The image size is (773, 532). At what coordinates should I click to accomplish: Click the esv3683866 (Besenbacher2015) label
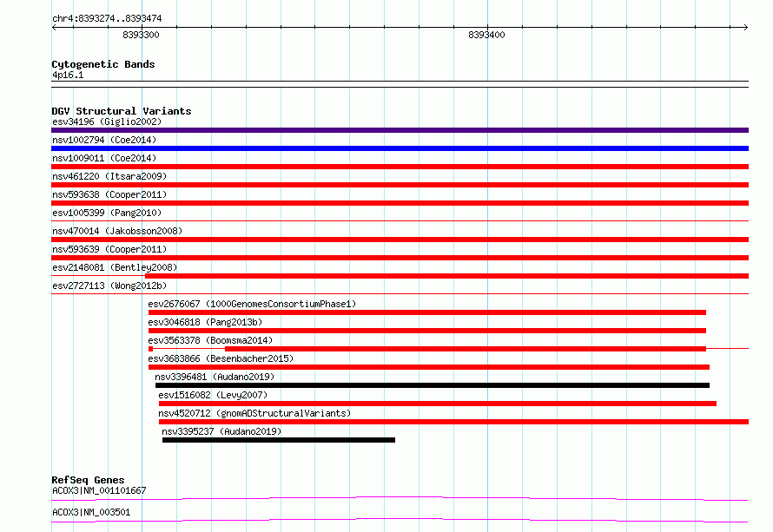click(x=221, y=358)
